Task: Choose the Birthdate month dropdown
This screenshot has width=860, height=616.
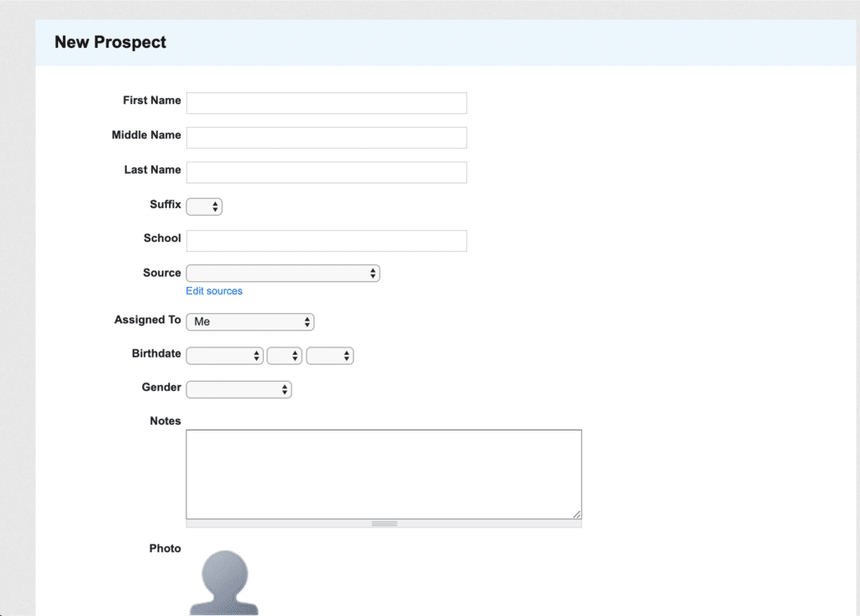Action: click(225, 356)
